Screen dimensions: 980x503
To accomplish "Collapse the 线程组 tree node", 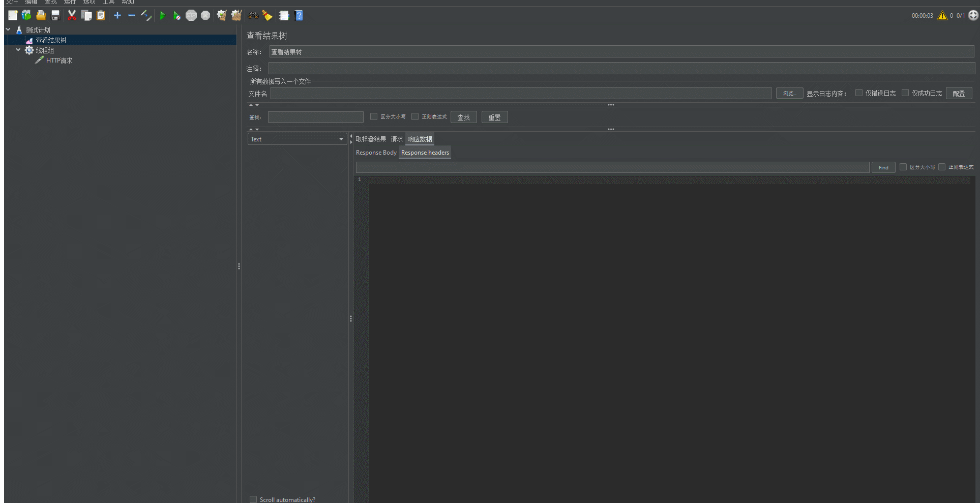I will tap(18, 50).
